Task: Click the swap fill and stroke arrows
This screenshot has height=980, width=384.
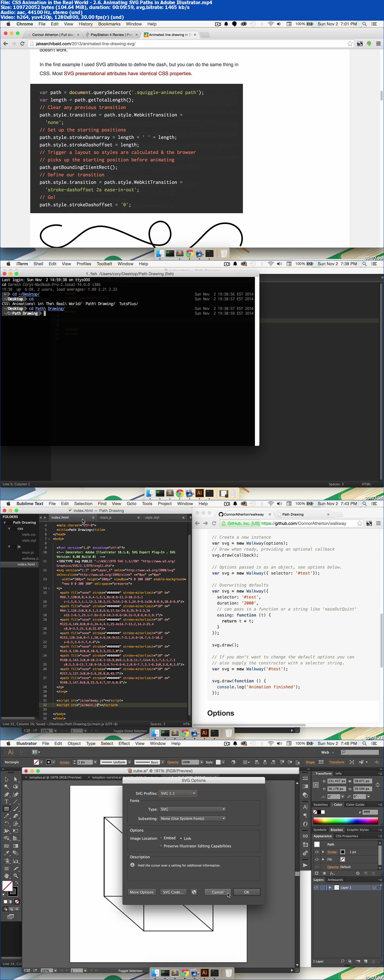Action: (17, 882)
